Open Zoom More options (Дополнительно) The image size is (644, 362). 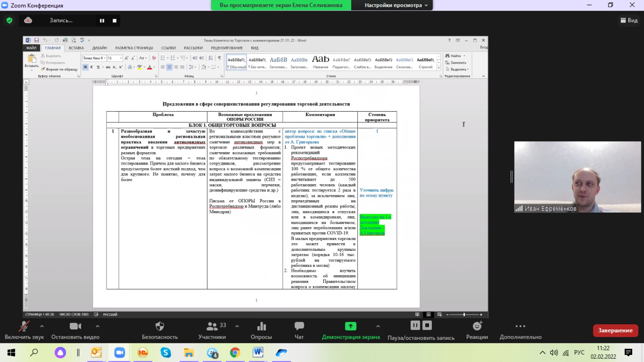(x=521, y=331)
